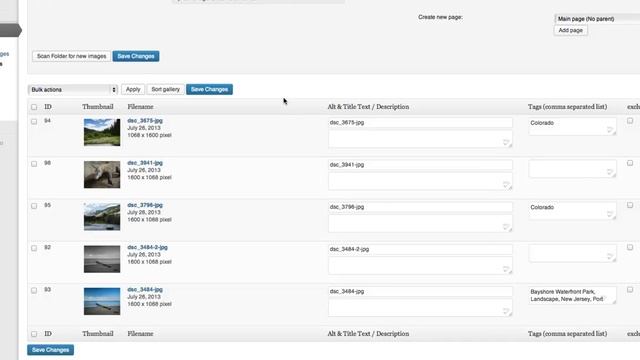Viewport: 640px width, 360px height.
Task: Click Colorado tags field for dsc_3675-jpg
Action: point(572,127)
